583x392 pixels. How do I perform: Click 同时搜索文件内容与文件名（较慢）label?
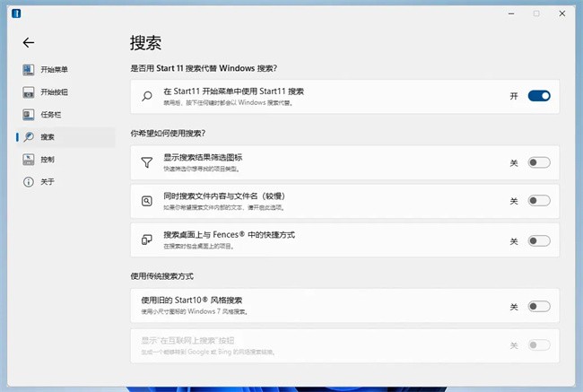point(224,196)
